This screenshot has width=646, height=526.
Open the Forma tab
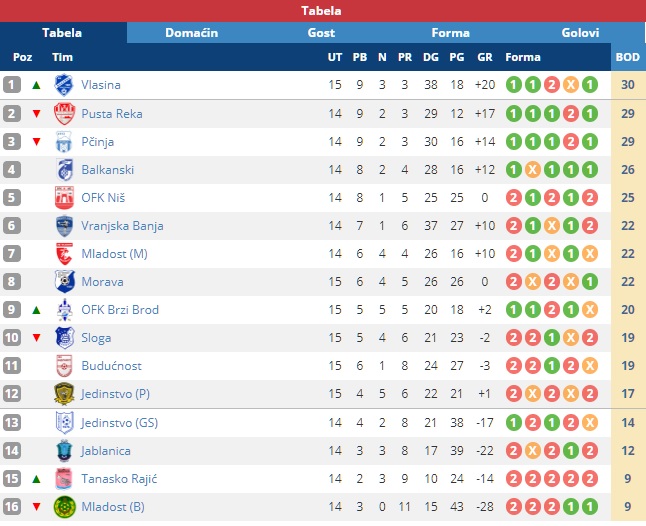tap(450, 33)
